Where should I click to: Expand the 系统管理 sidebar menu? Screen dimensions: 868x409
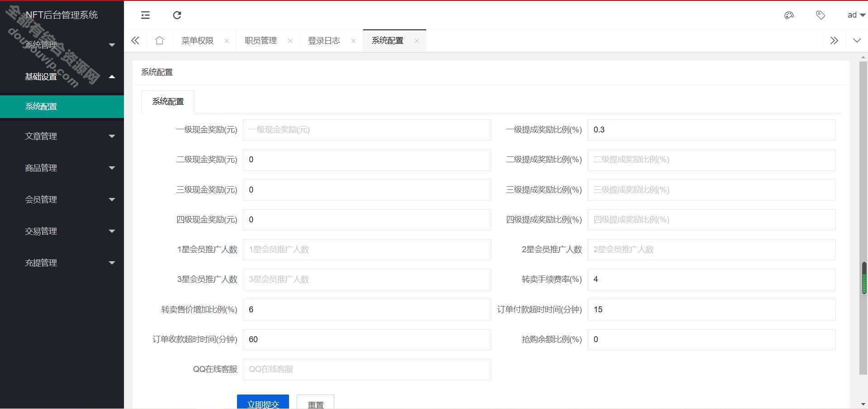point(62,45)
